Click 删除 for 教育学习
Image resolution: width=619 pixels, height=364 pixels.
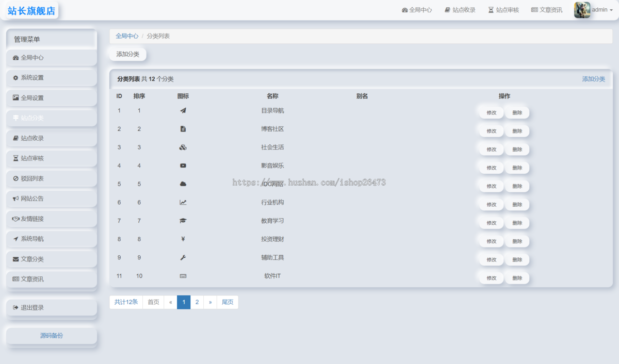click(x=517, y=223)
